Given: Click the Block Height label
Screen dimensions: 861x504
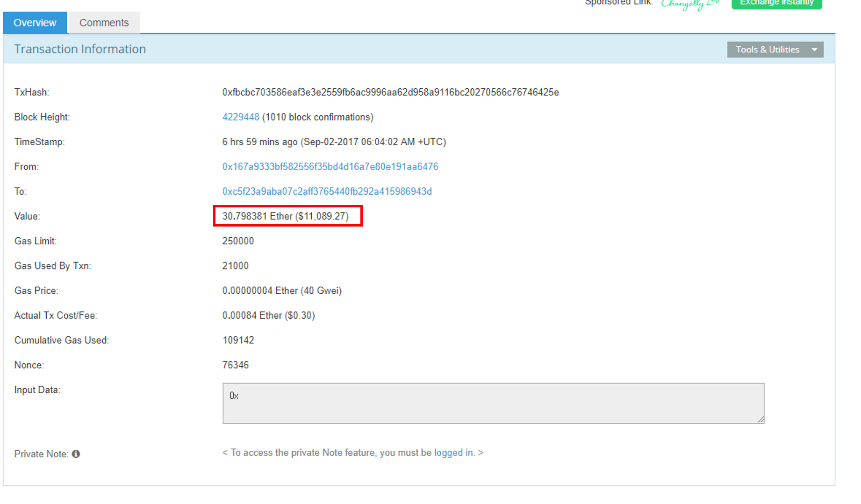Looking at the screenshot, I should [x=42, y=117].
